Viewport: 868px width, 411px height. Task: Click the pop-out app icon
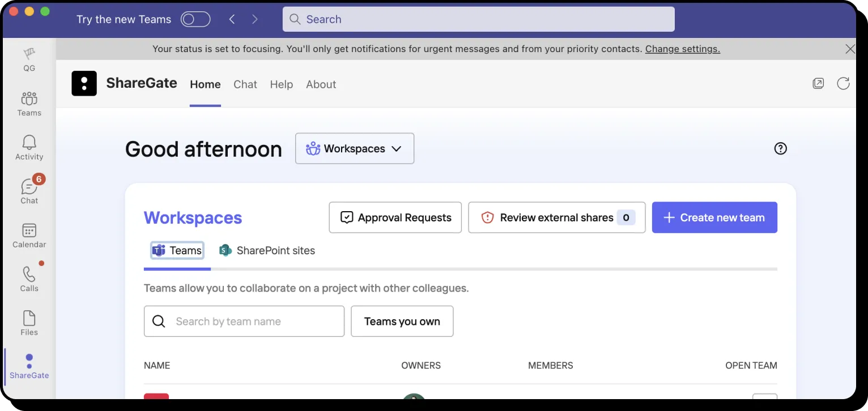tap(818, 84)
